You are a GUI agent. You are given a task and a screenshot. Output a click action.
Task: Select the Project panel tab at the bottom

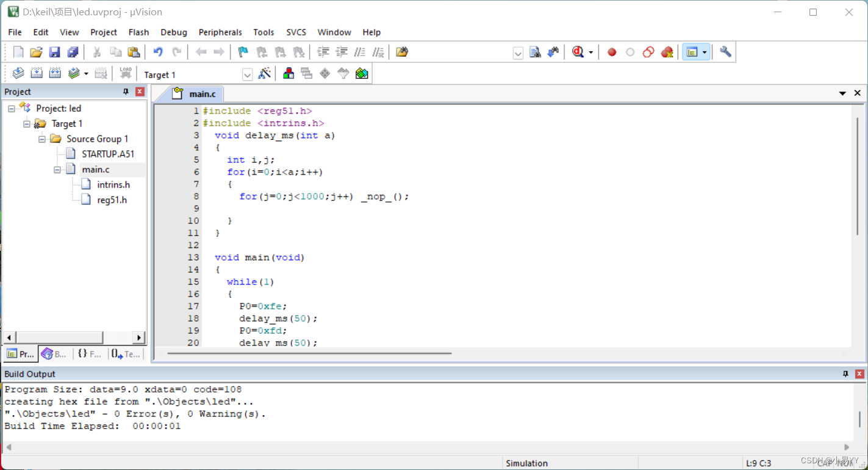click(21, 354)
